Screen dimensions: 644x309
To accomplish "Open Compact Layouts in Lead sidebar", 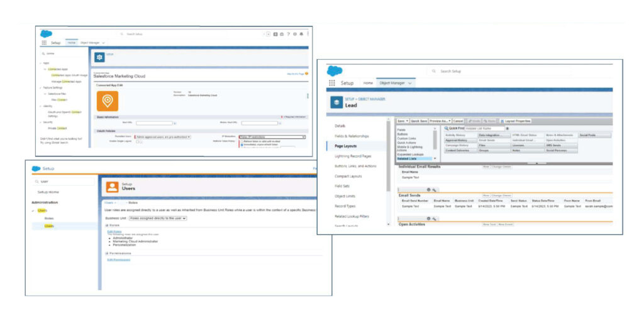I will (x=348, y=176).
